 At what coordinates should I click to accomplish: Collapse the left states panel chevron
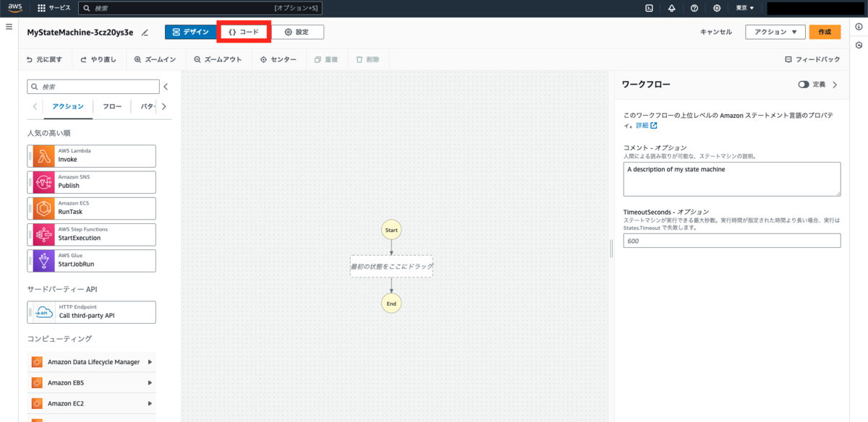pyautogui.click(x=166, y=87)
